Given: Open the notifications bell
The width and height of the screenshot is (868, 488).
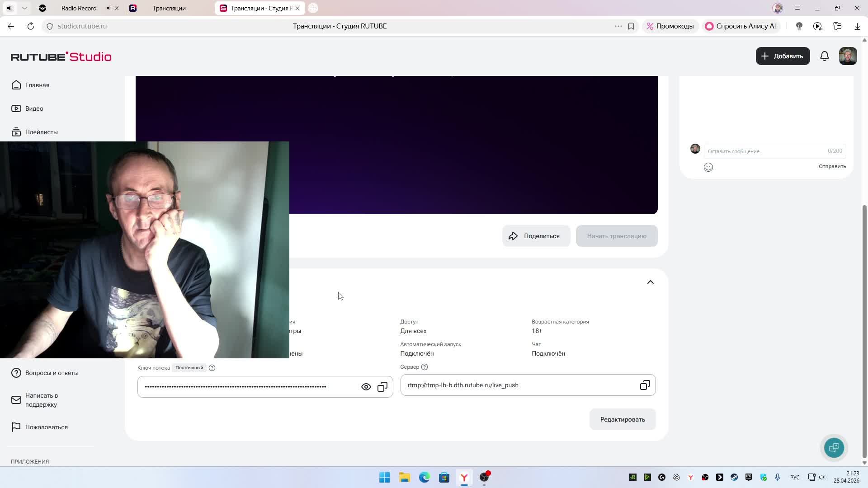Looking at the screenshot, I should pos(824,56).
